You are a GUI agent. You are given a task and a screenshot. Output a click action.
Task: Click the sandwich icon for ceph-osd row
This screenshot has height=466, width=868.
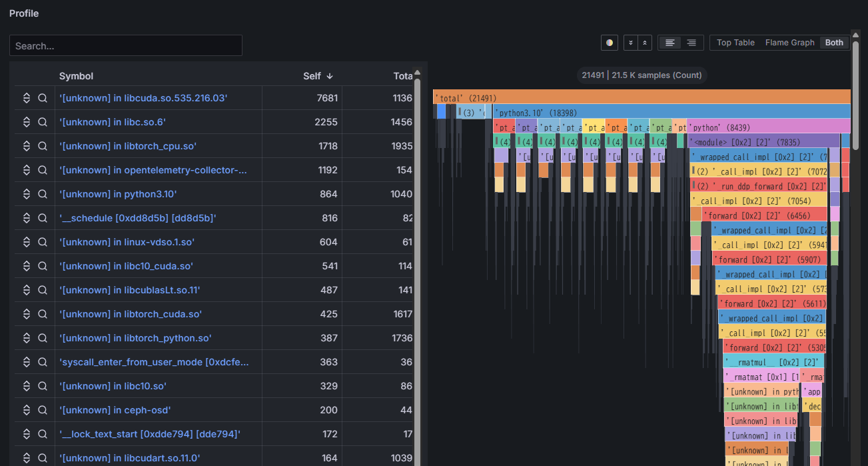click(27, 410)
